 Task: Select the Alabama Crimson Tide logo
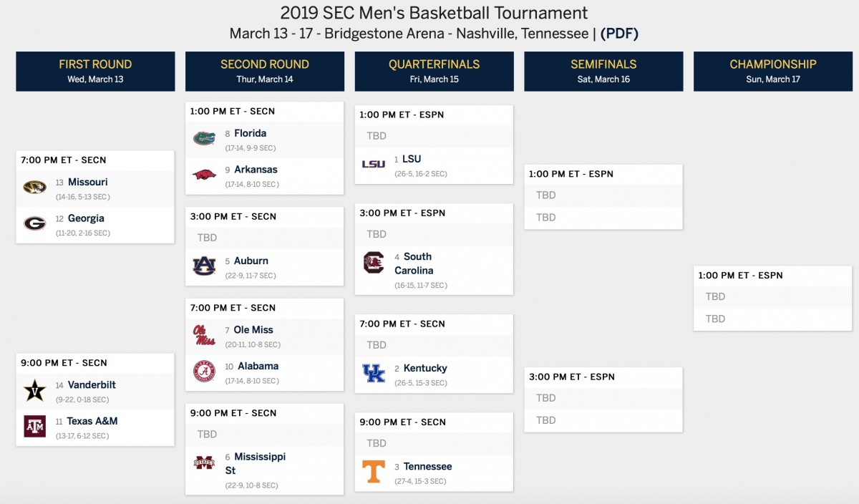click(204, 371)
